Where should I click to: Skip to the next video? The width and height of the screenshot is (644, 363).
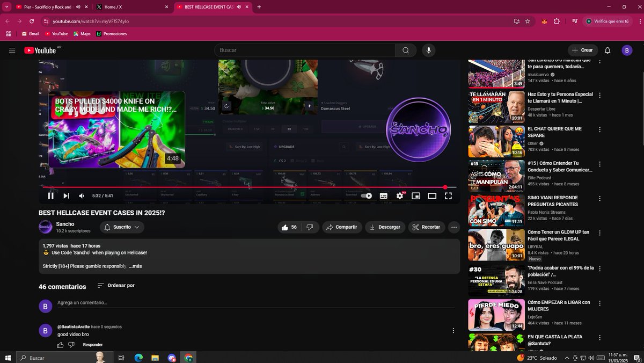pos(66,196)
